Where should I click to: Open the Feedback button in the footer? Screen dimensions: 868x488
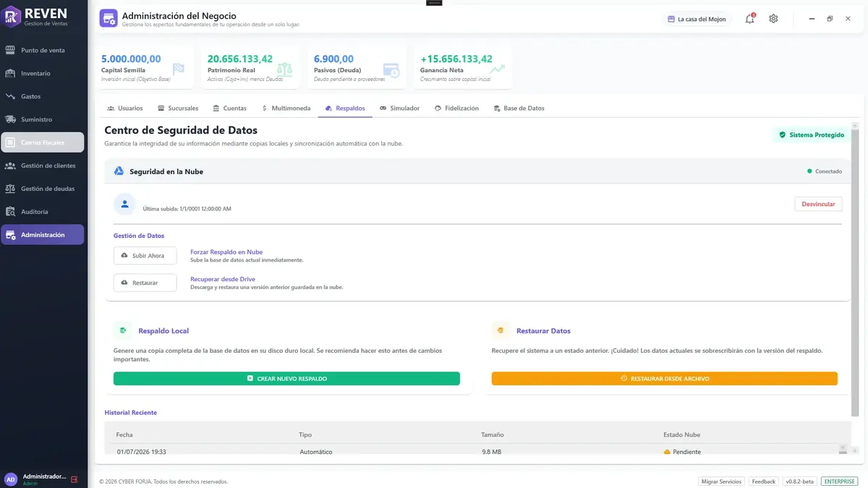(x=763, y=481)
